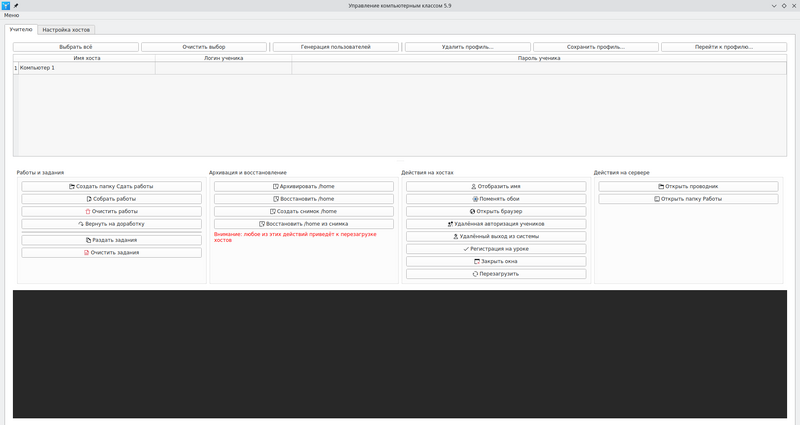The image size is (800, 425).
Task: Click 'Вернуть на доработку' with the return arrow icon
Action: click(111, 224)
